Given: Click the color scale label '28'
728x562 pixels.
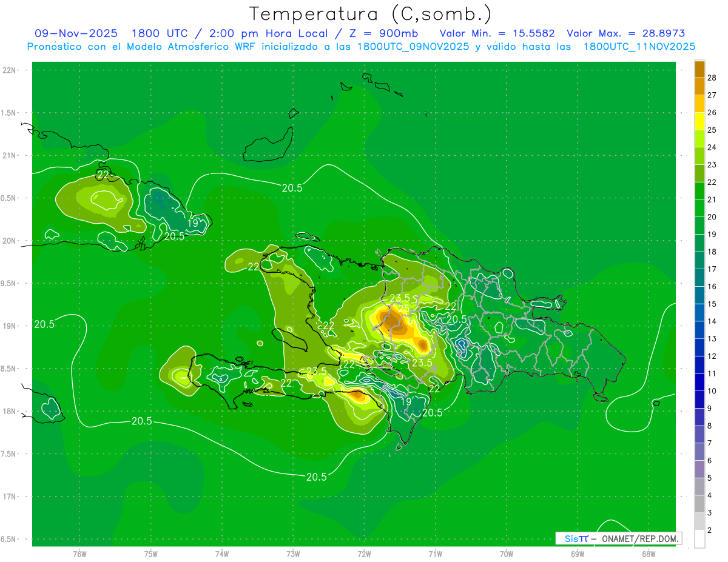Looking at the screenshot, I should click(712, 78).
